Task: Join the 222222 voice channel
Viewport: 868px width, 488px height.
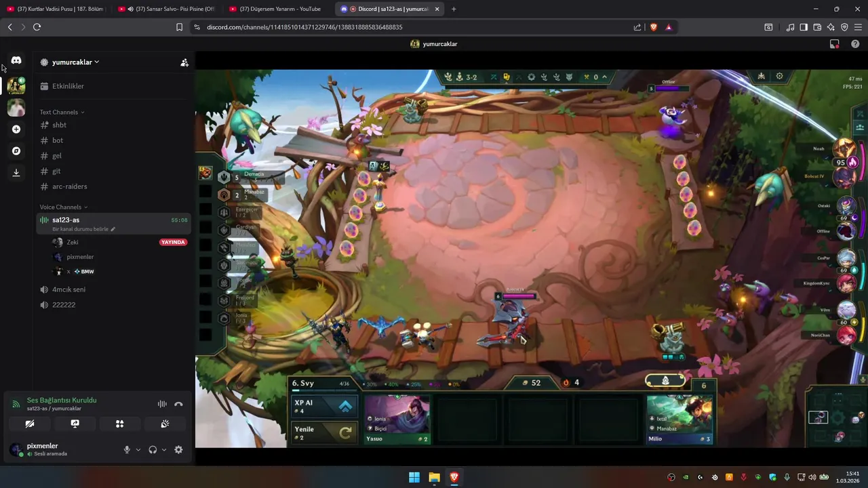Action: tap(113, 305)
